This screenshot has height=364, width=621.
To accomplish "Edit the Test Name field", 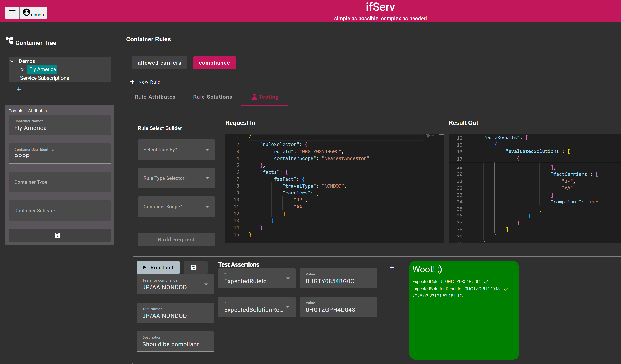I will coord(175,313).
